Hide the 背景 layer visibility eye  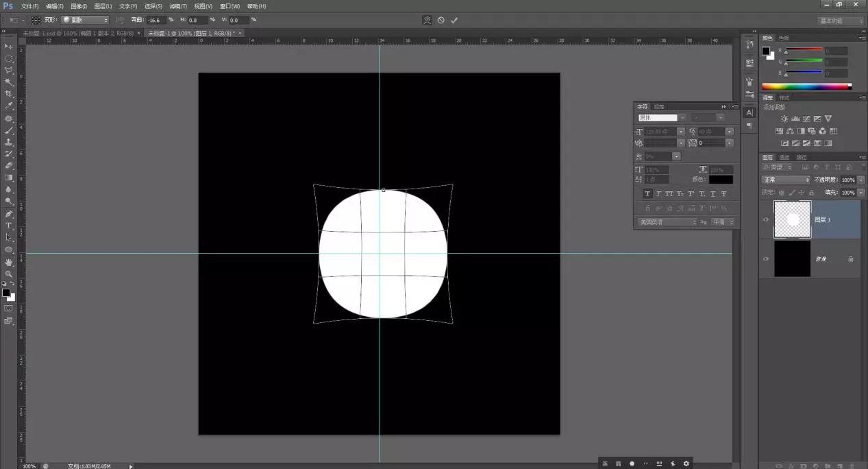[766, 258]
